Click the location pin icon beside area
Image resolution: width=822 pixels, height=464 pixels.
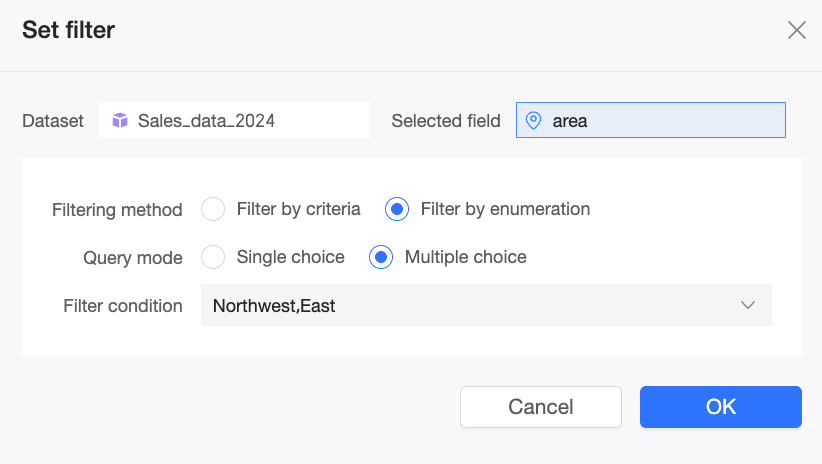534,121
